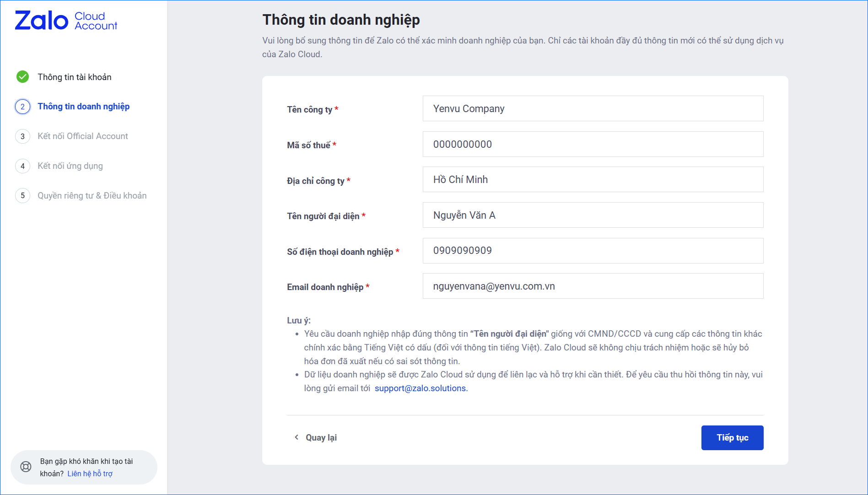Click the Tên người đại diện field
The width and height of the screenshot is (868, 495).
[x=593, y=215]
